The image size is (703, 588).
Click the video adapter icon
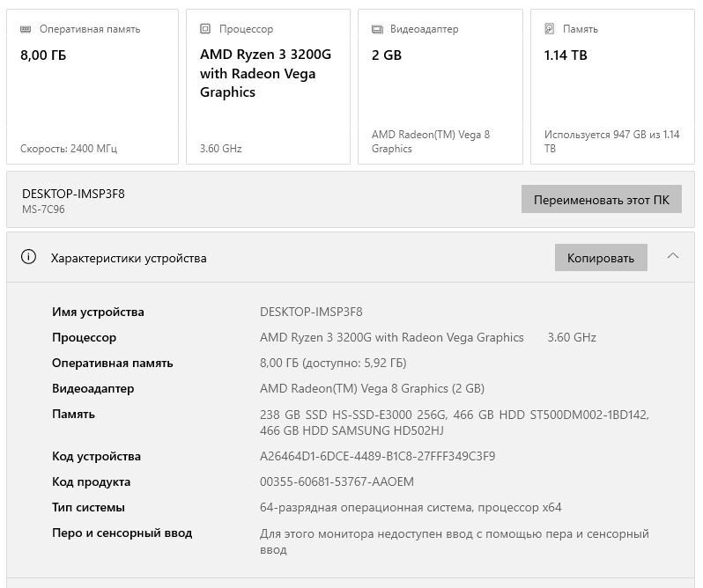(x=377, y=29)
